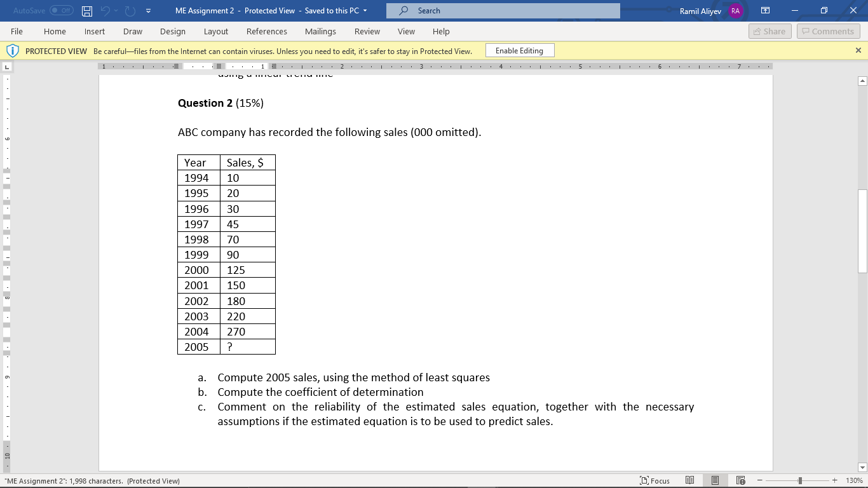This screenshot has width=868, height=488.
Task: Open the Review tab
Action: pyautogui.click(x=367, y=31)
